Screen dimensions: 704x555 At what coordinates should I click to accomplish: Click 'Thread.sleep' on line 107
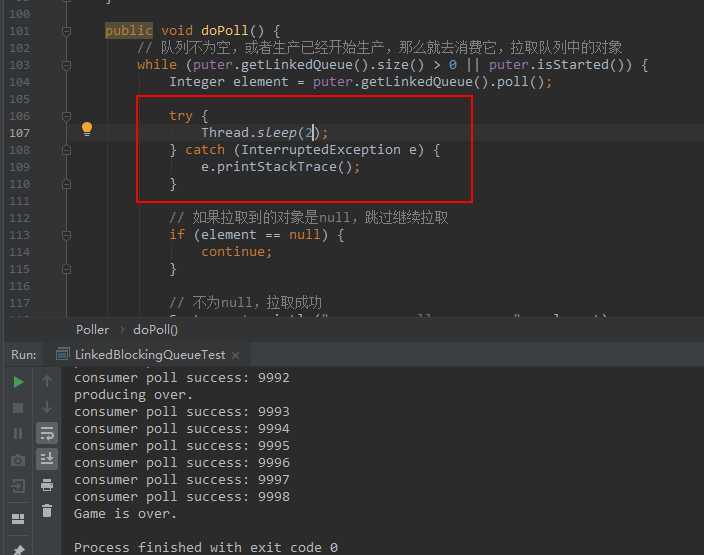pos(249,132)
